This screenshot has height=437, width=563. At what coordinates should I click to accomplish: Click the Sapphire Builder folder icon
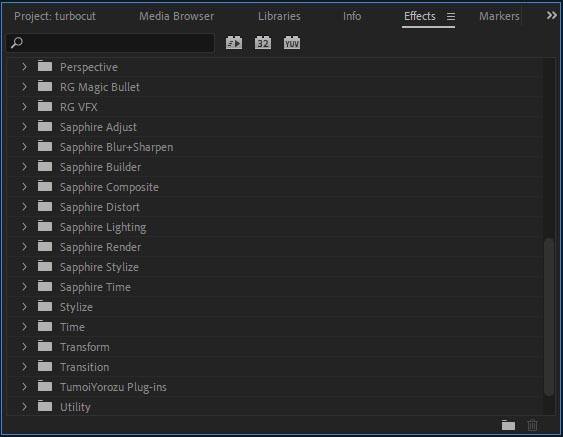click(x=45, y=166)
